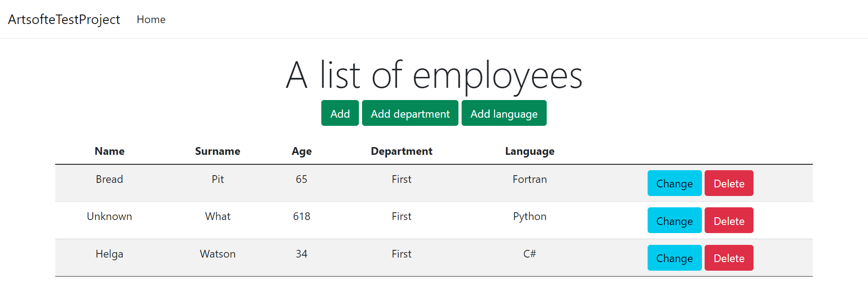Image resolution: width=868 pixels, height=301 pixels.
Task: Delete the Bread Pit employee
Action: point(729,183)
